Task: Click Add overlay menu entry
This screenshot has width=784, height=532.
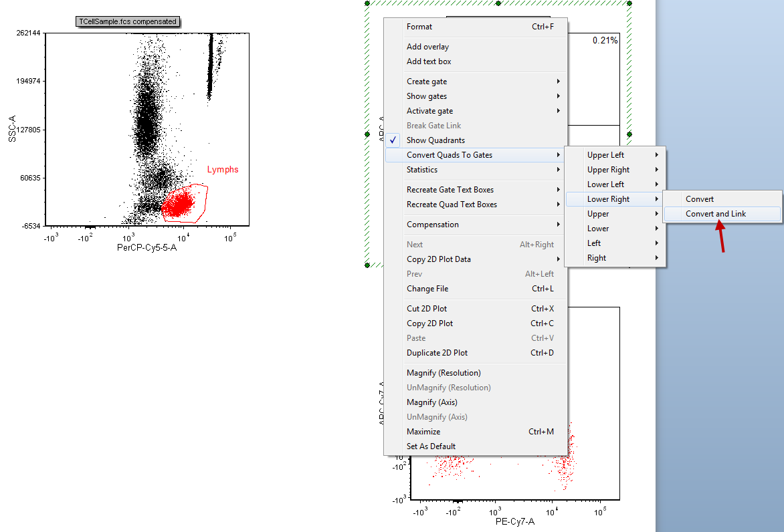Action: click(x=427, y=47)
